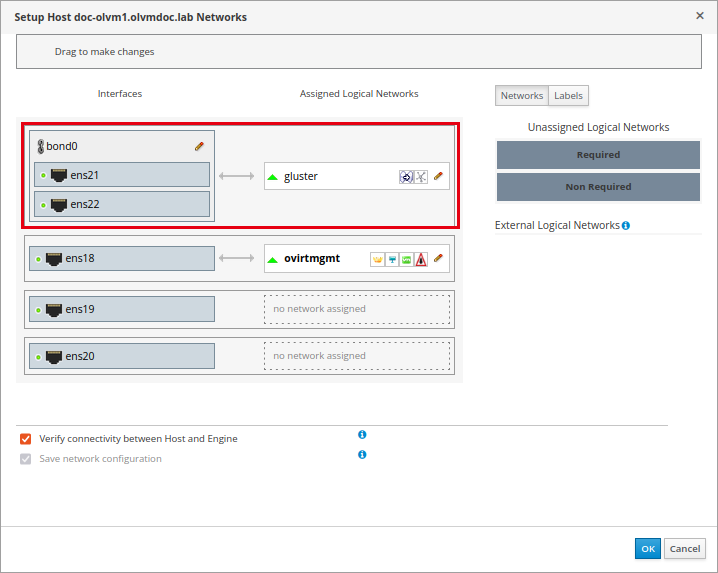This screenshot has height=573, width=718.
Task: Click the ovirtmgmt green up-status triangle
Action: click(x=272, y=260)
